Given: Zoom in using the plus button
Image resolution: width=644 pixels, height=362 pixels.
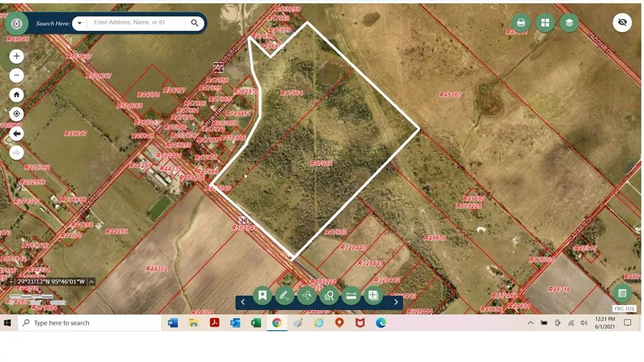Looking at the screenshot, I should point(17,56).
